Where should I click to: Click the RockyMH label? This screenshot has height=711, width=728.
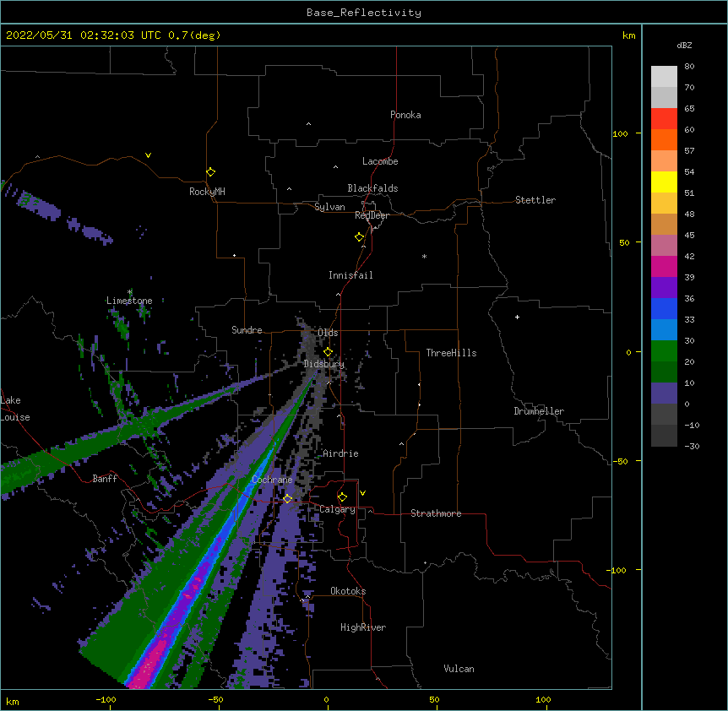[207, 192]
